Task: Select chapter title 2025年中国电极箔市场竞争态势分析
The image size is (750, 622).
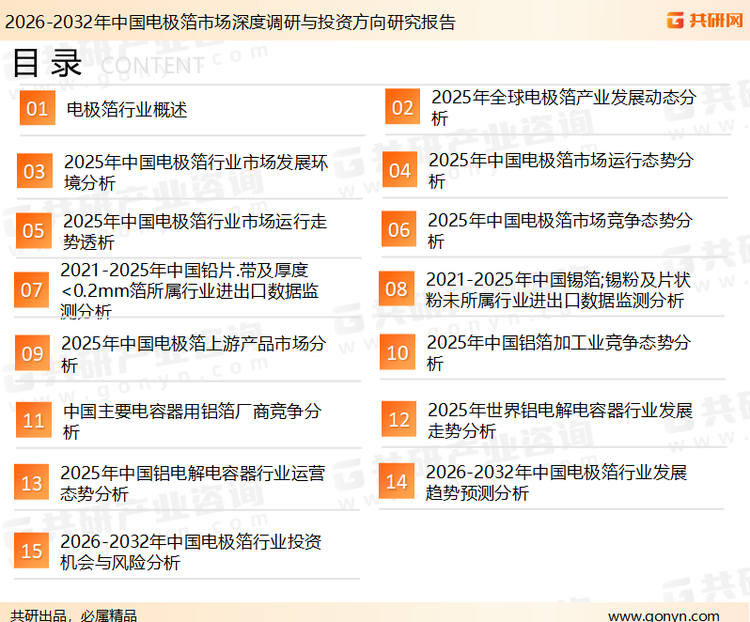Action: pyautogui.click(x=560, y=230)
